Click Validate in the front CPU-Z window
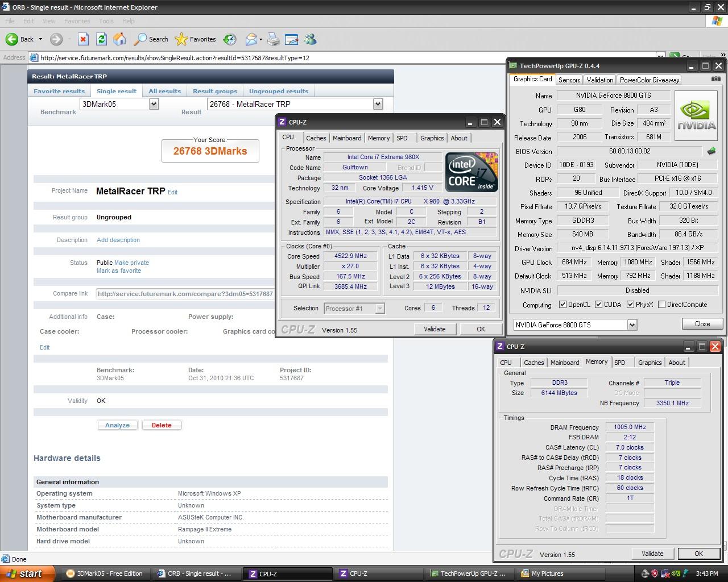The image size is (728, 582). (435, 329)
